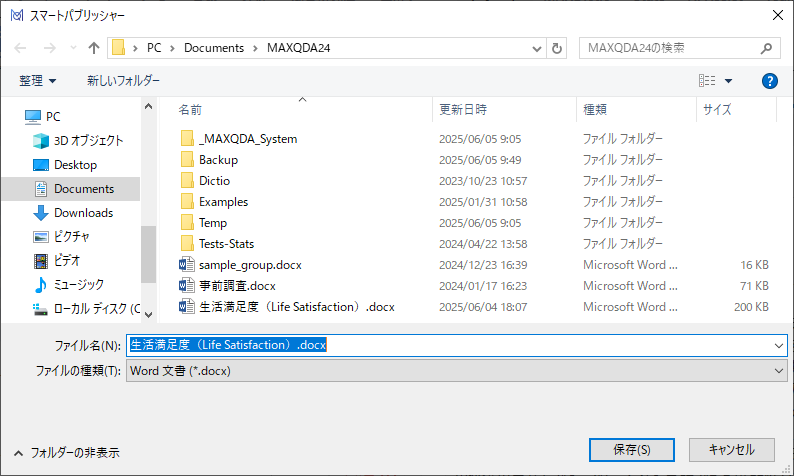Go up one folder level
Screen dimensions: 794x476
click(x=94, y=48)
